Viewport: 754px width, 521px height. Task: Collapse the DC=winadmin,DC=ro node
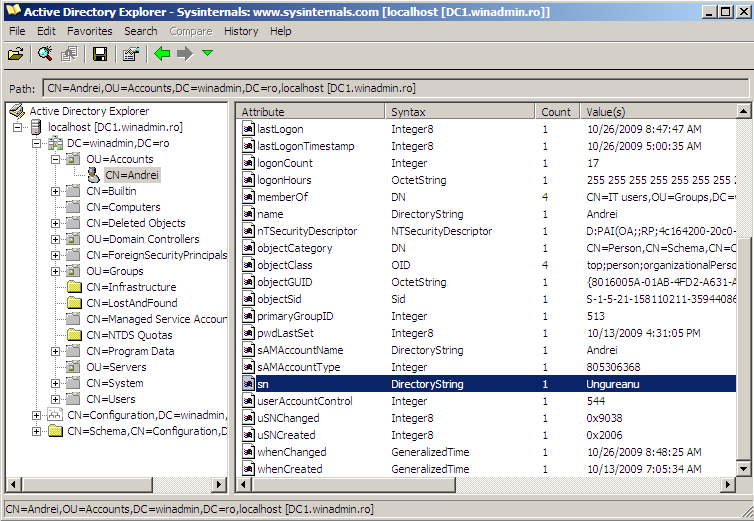(37, 143)
